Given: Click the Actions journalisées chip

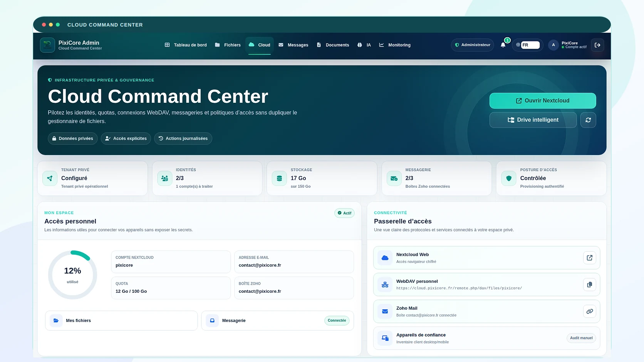Looking at the screenshot, I should pyautogui.click(x=183, y=138).
